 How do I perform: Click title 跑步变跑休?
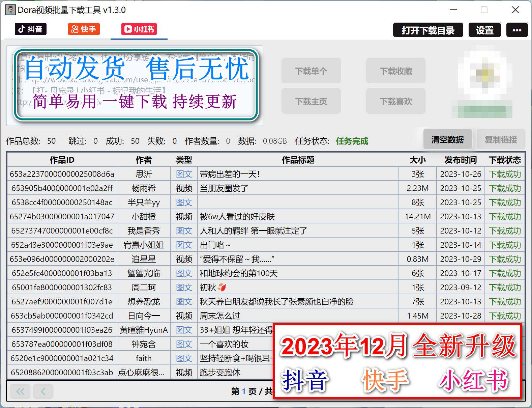point(220,373)
